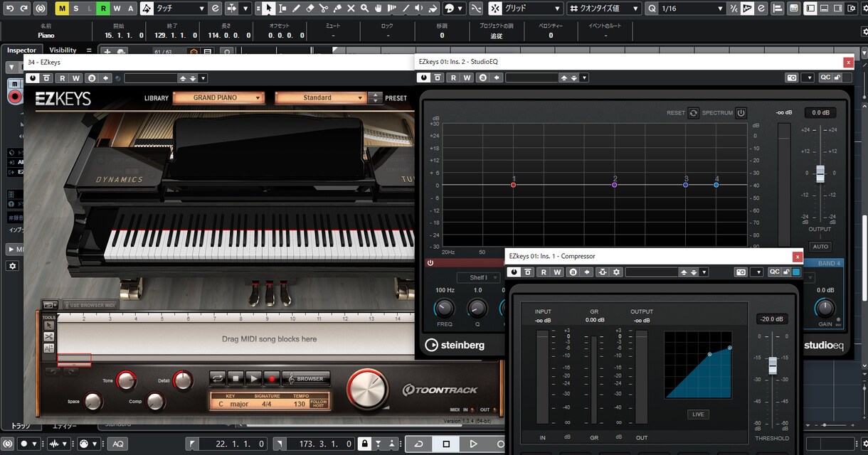
Task: Click the Stop button in EZkeys transport
Action: coord(235,378)
